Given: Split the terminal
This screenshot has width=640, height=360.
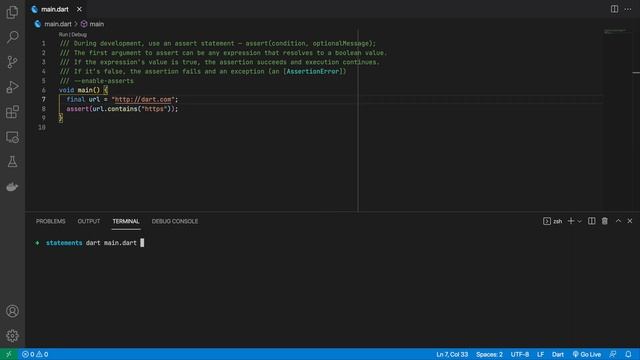Looking at the screenshot, I should 591,221.
